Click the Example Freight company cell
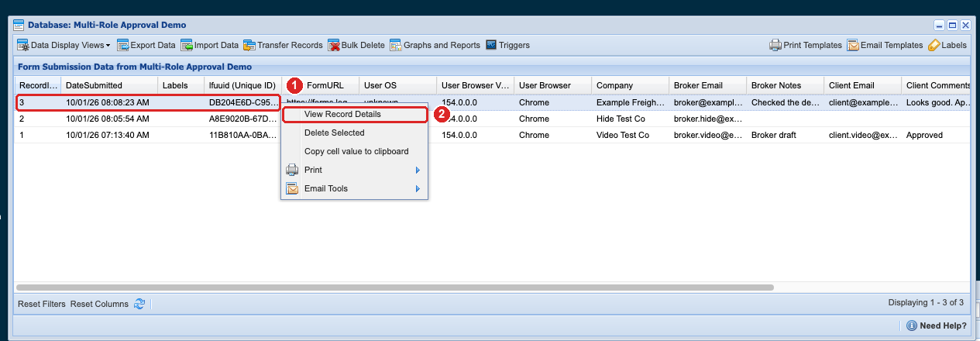Viewport: 980px width, 341px height. click(630, 102)
